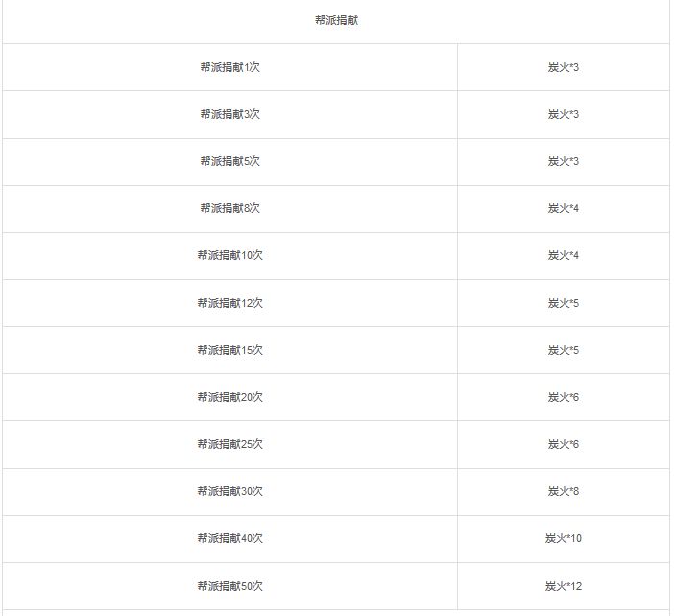
Task: Click the 帮派捐献50次 row label
Action: coord(230,586)
